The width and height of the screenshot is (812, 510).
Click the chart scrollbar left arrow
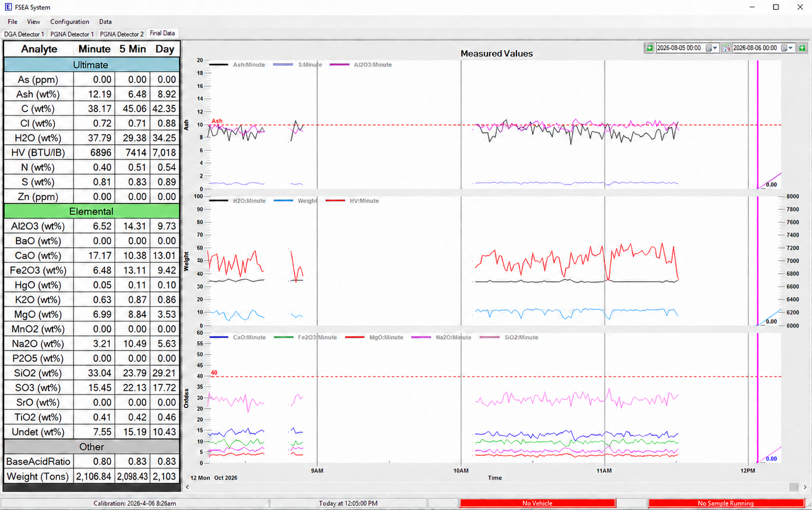[x=187, y=487]
